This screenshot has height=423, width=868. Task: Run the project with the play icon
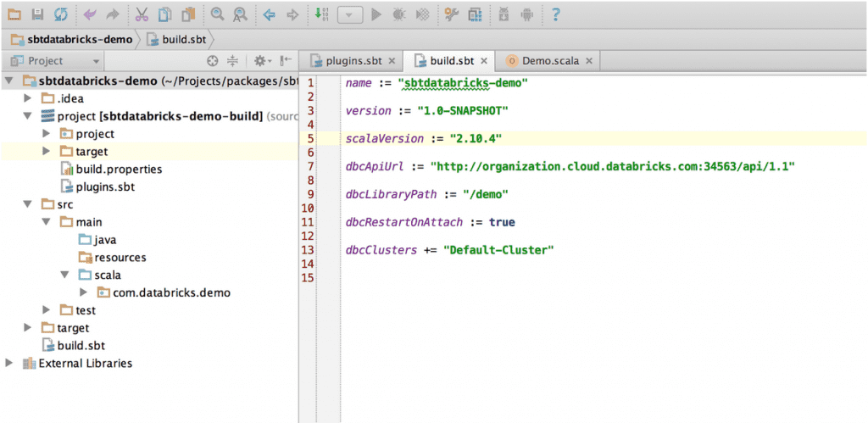tap(376, 14)
